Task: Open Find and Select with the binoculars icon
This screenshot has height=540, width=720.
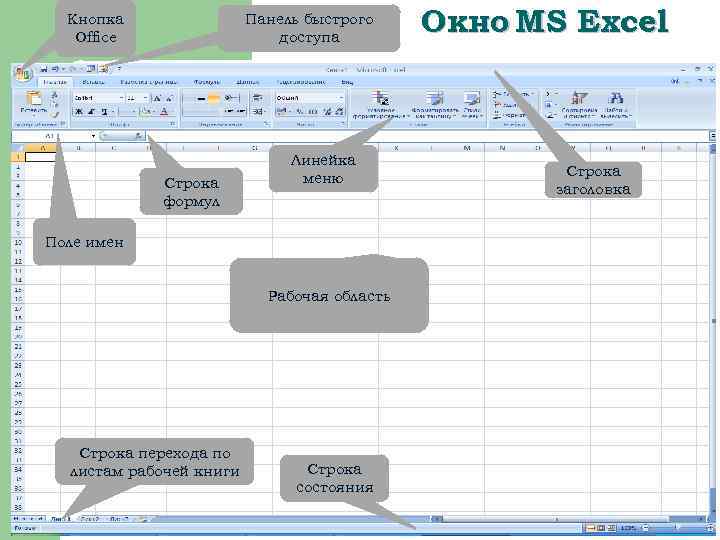Action: [x=616, y=105]
